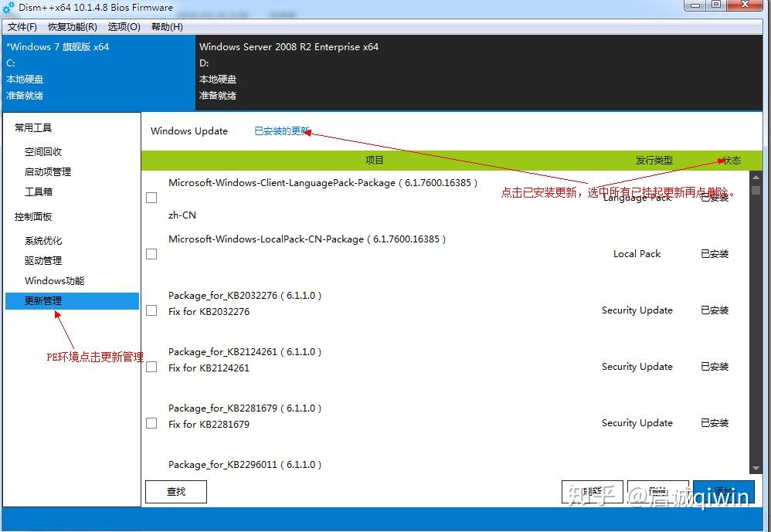771x532 pixels.
Task: Open 系统优化 in the sidebar
Action: tap(43, 241)
